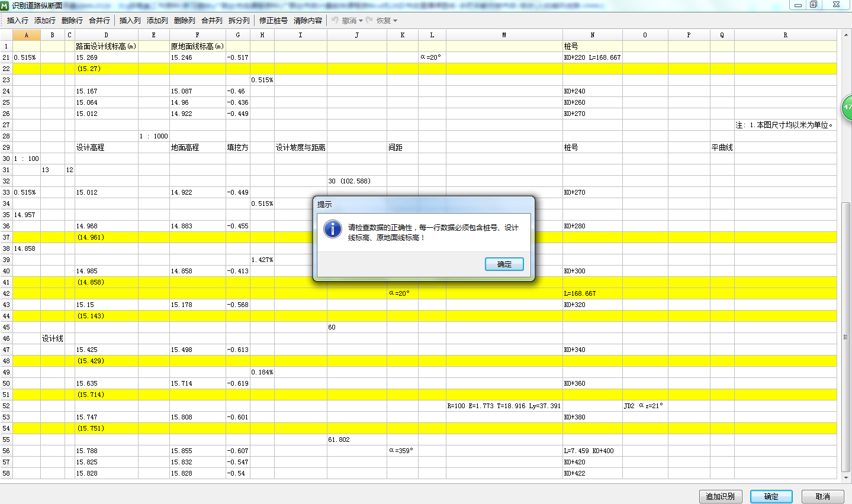852x504 pixels.
Task: Click the green 47 badge at right edge
Action: (847, 107)
